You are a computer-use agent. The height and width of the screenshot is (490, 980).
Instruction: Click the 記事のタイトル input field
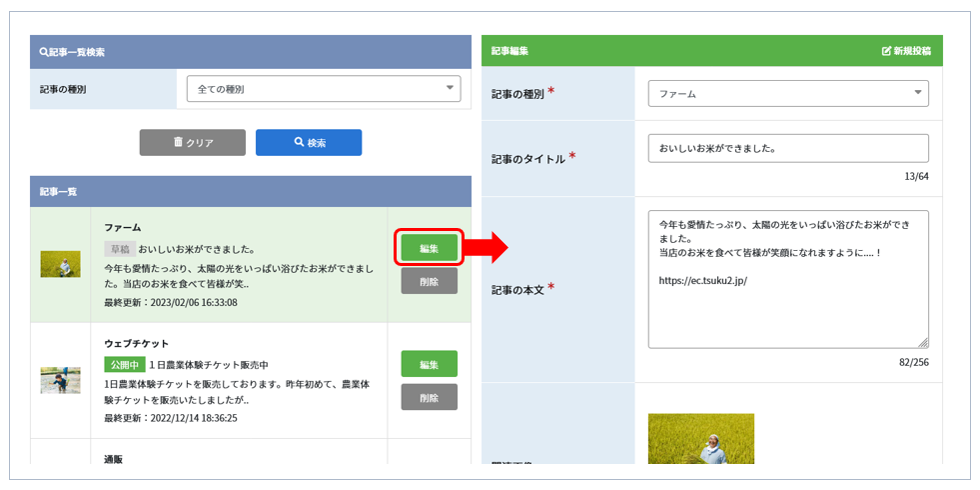click(x=788, y=148)
